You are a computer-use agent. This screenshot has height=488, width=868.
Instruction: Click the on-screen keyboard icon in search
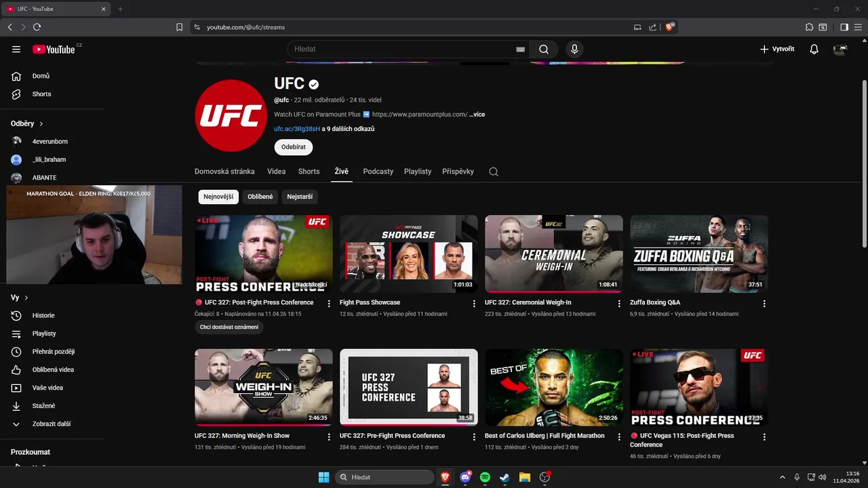(520, 49)
